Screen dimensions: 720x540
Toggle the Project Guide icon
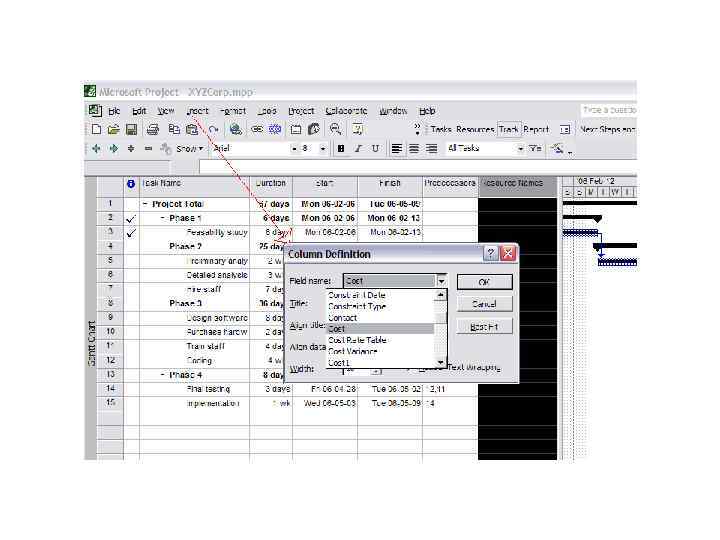[565, 129]
